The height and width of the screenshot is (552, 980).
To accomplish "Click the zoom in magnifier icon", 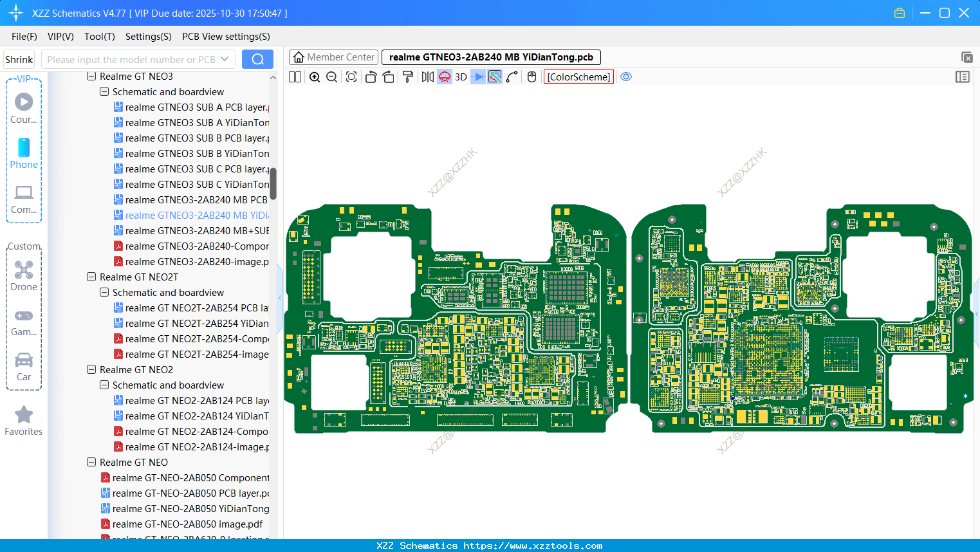I will 315,77.
